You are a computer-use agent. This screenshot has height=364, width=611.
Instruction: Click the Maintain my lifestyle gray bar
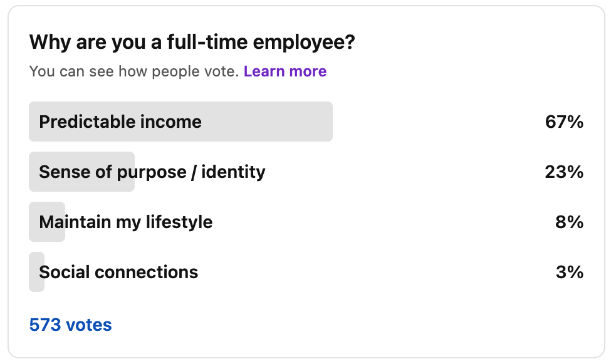(47, 222)
